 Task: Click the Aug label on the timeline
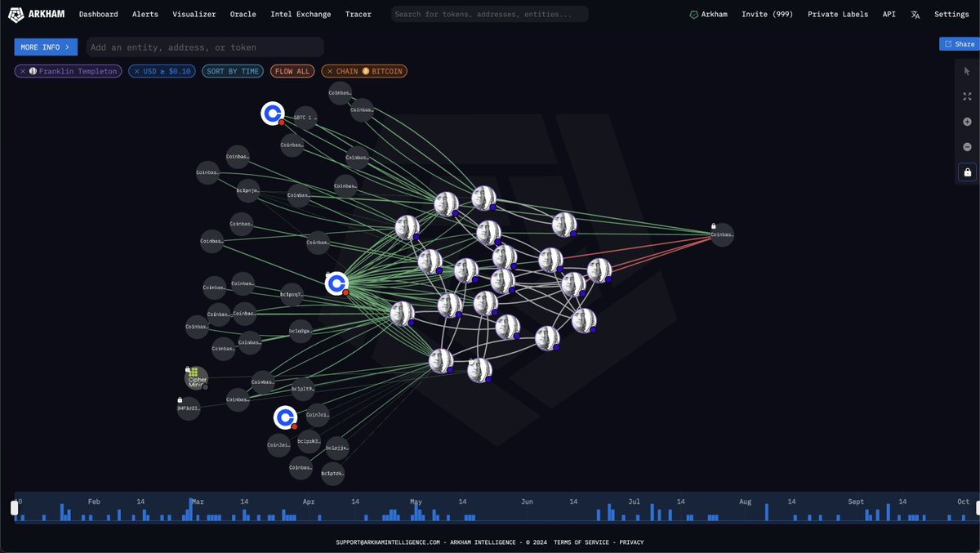click(745, 502)
